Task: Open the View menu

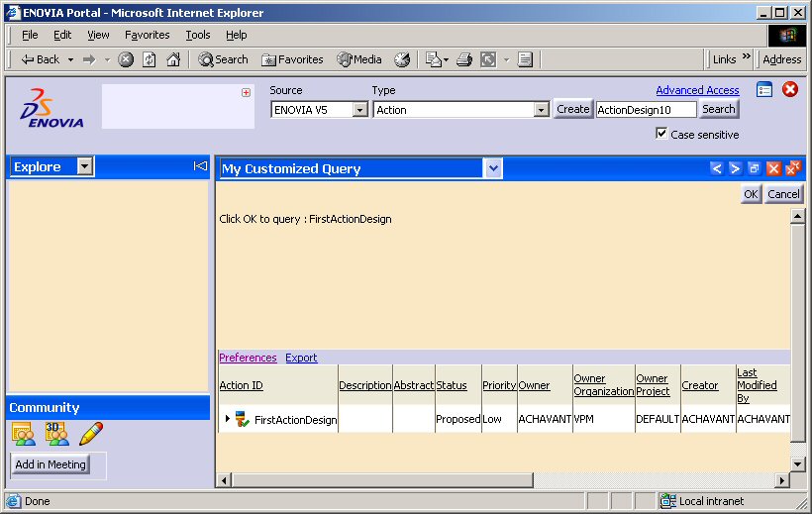Action: pyautogui.click(x=98, y=35)
